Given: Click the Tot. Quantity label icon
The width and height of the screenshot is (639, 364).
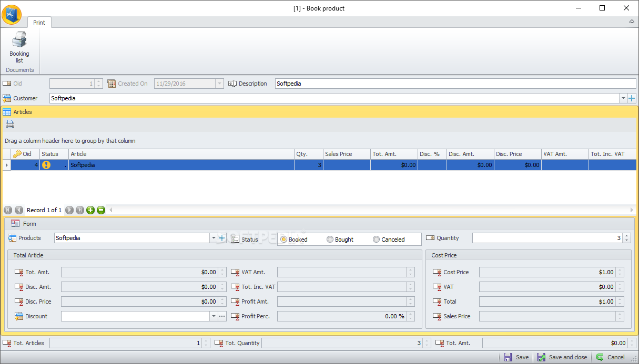Looking at the screenshot, I should click(219, 343).
